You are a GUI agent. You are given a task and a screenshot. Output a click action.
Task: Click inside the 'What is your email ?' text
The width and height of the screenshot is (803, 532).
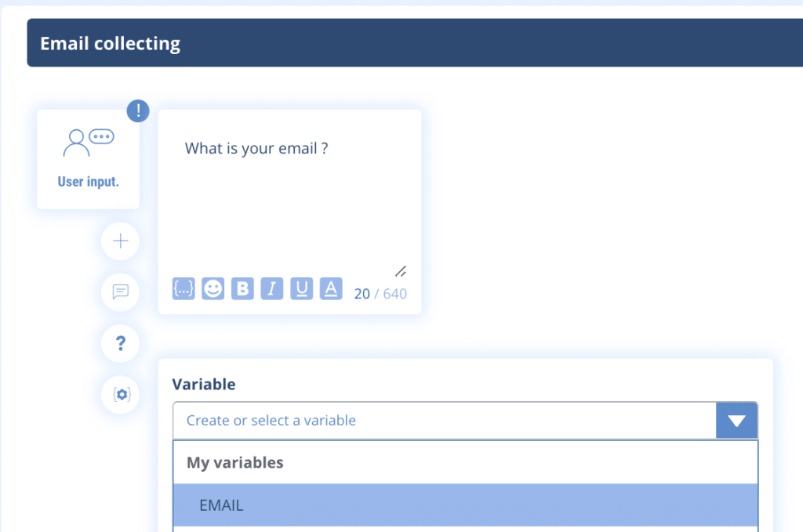pos(256,148)
